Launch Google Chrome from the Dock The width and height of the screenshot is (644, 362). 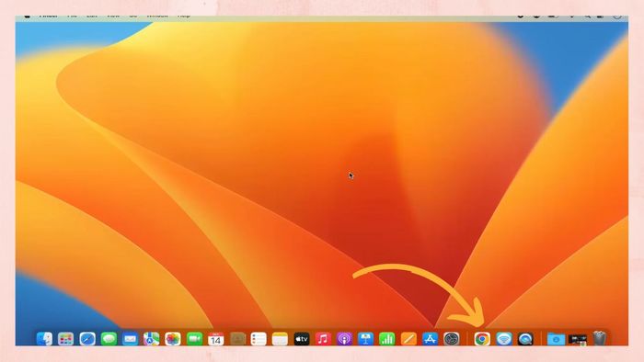click(x=482, y=339)
